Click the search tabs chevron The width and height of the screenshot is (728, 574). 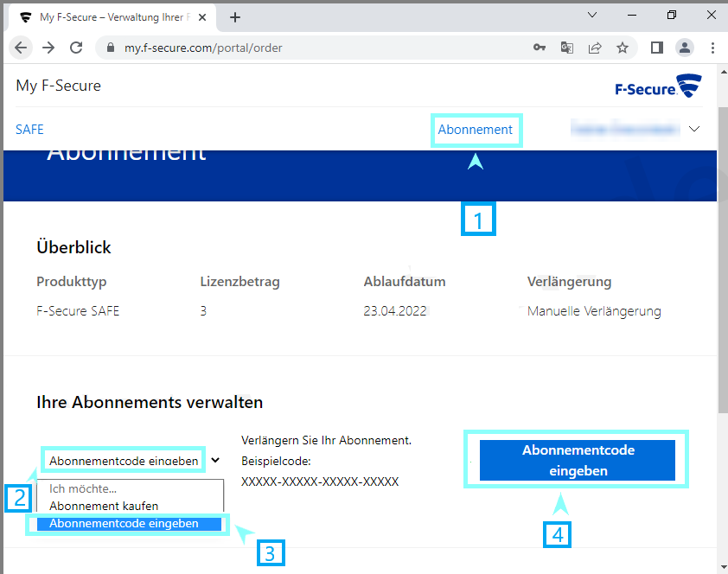592,16
